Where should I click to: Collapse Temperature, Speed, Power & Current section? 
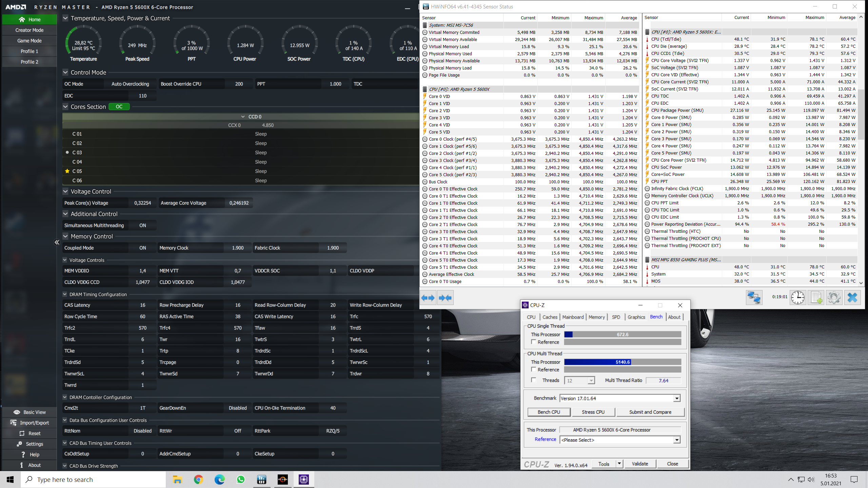(65, 18)
